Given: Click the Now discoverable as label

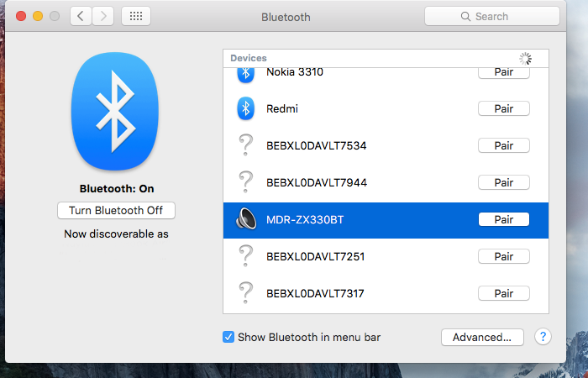Looking at the screenshot, I should pos(116,234).
